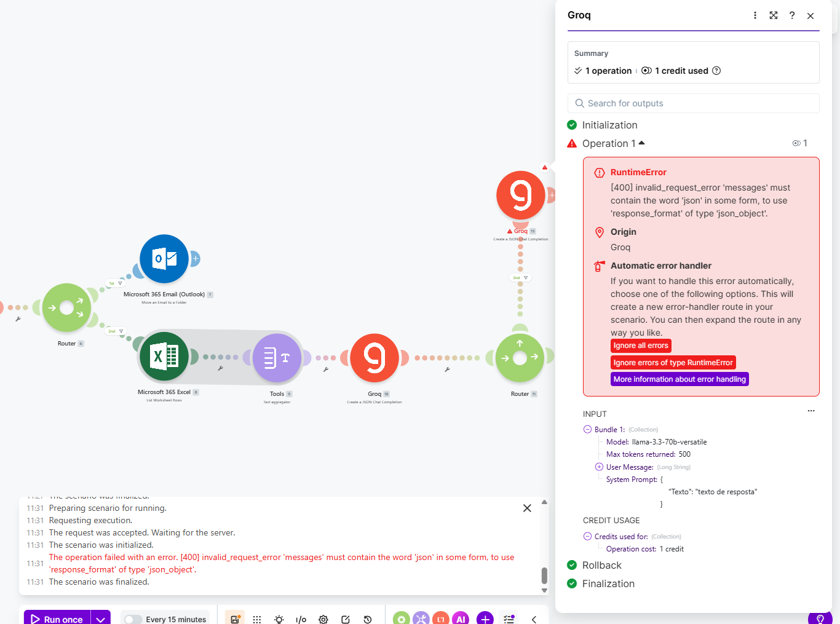Click the auto-align grid icon
The image size is (840, 624).
[257, 620]
